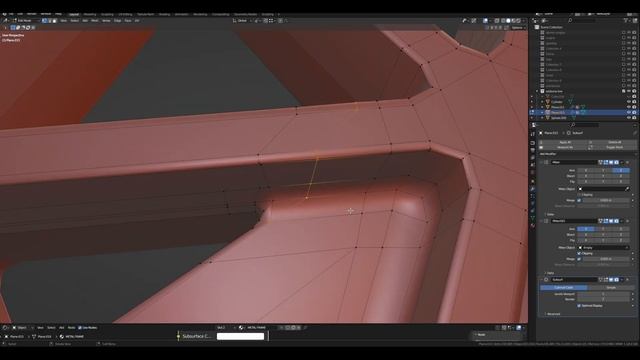Screen dimensions: 640x360
Task: Open the Edit Mode dropdown
Action: pos(26,20)
